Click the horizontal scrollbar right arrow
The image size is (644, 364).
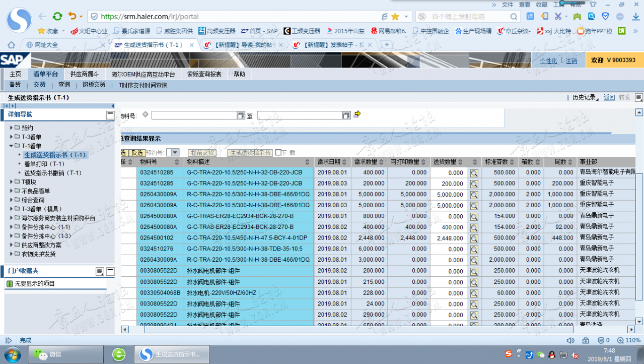click(631, 329)
